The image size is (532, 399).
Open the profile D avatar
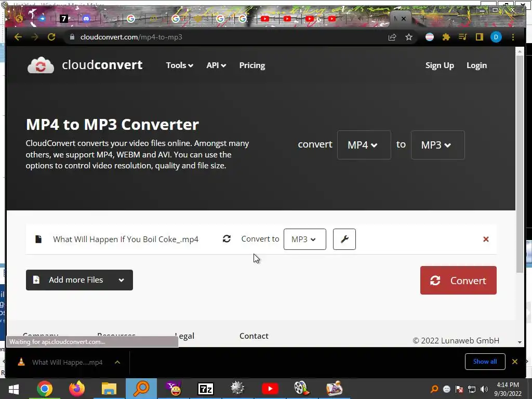tap(496, 37)
